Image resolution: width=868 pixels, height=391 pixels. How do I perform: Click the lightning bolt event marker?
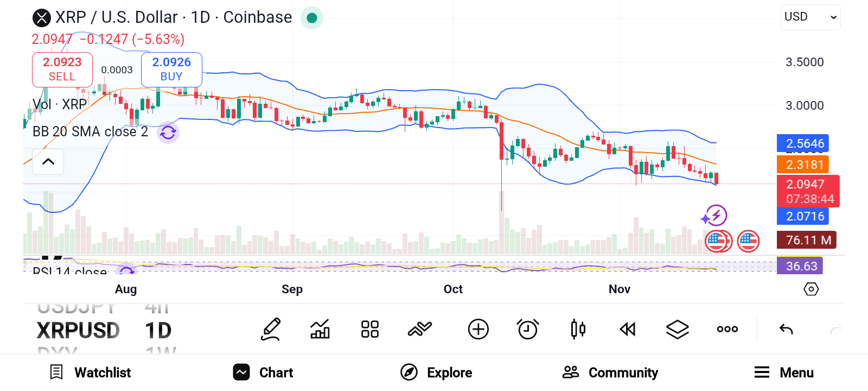[716, 216]
